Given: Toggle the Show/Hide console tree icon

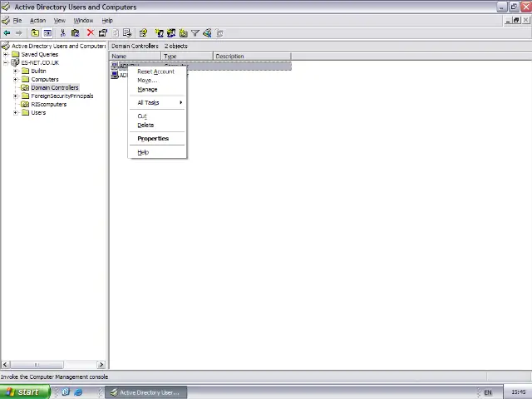Looking at the screenshot, I should [x=47, y=33].
